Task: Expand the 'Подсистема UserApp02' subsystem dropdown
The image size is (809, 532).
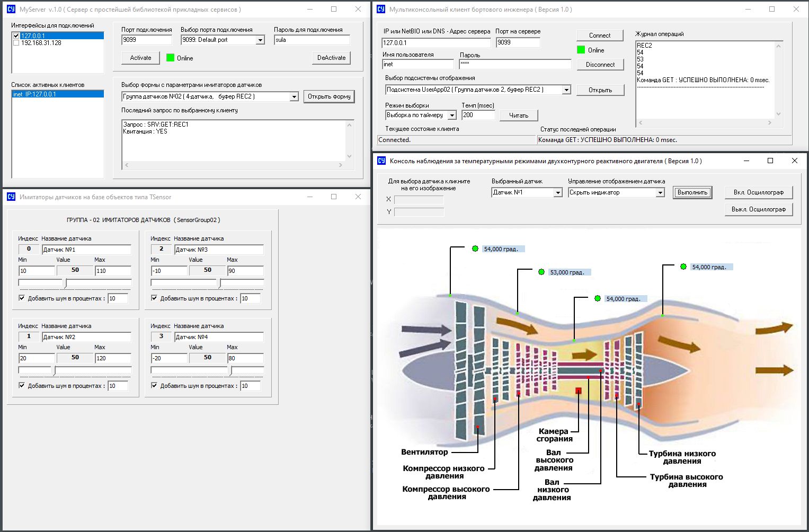Action: 566,90
